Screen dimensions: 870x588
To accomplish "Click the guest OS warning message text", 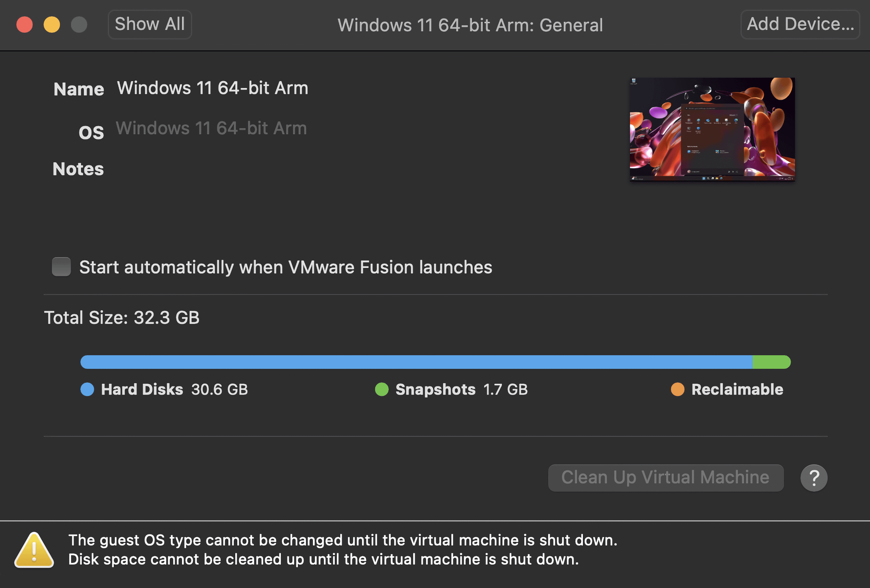I will coord(343,540).
